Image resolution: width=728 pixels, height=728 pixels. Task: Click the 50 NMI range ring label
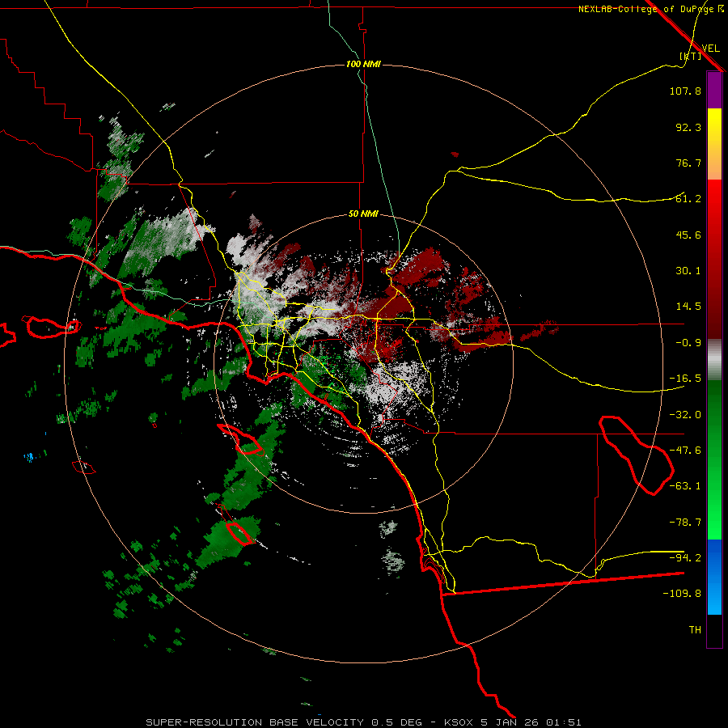tap(363, 214)
